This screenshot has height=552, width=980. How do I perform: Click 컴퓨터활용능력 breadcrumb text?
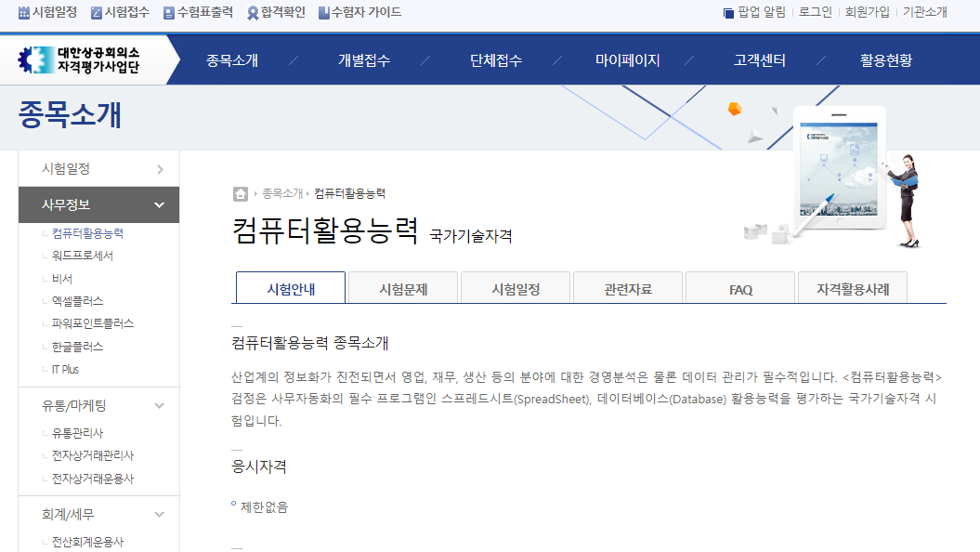(349, 194)
